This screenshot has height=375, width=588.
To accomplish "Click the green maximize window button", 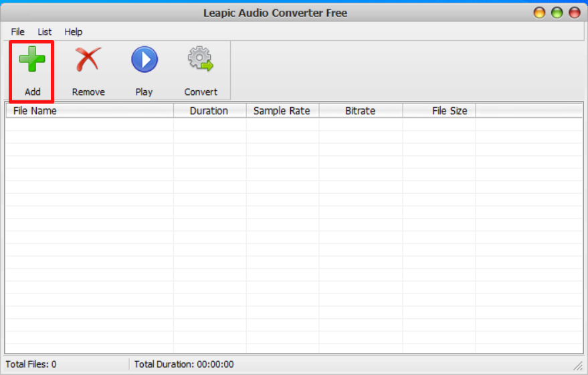I will pyautogui.click(x=557, y=13).
